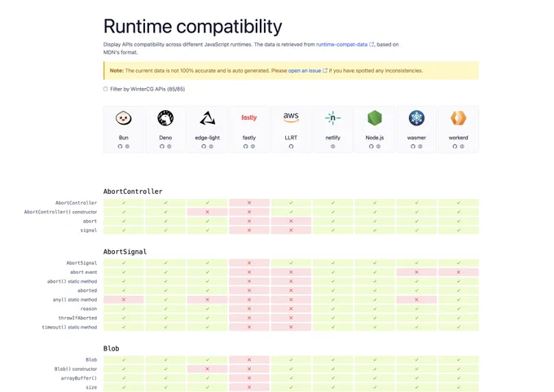
Task: Click the wasmer snowflake logo
Action: tap(416, 118)
